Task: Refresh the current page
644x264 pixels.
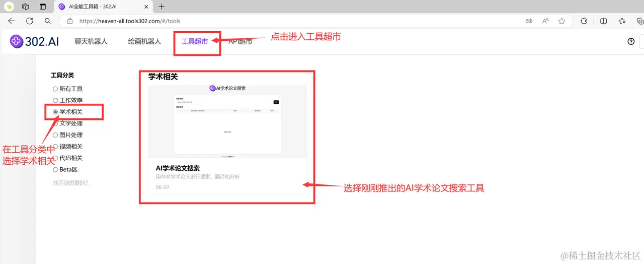Action: 30,21
